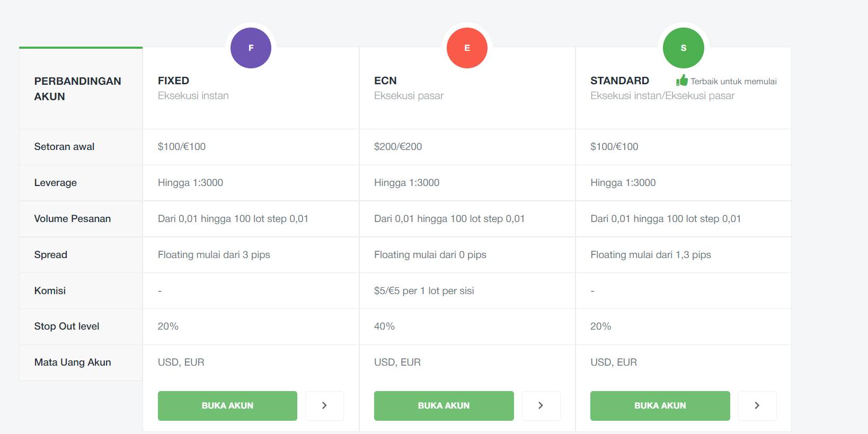868x434 pixels.
Task: Open Fixed account with BUKA AKUN button
Action: coord(227,406)
